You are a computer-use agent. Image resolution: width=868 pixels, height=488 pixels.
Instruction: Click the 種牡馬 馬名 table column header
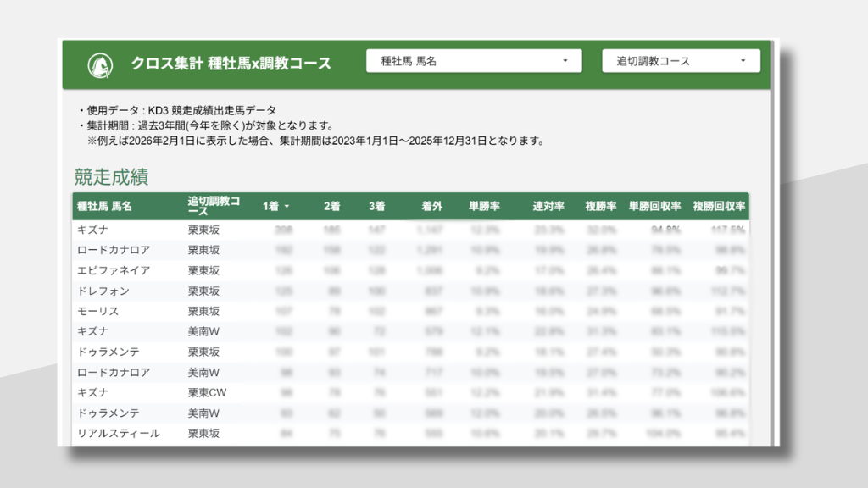pyautogui.click(x=104, y=206)
